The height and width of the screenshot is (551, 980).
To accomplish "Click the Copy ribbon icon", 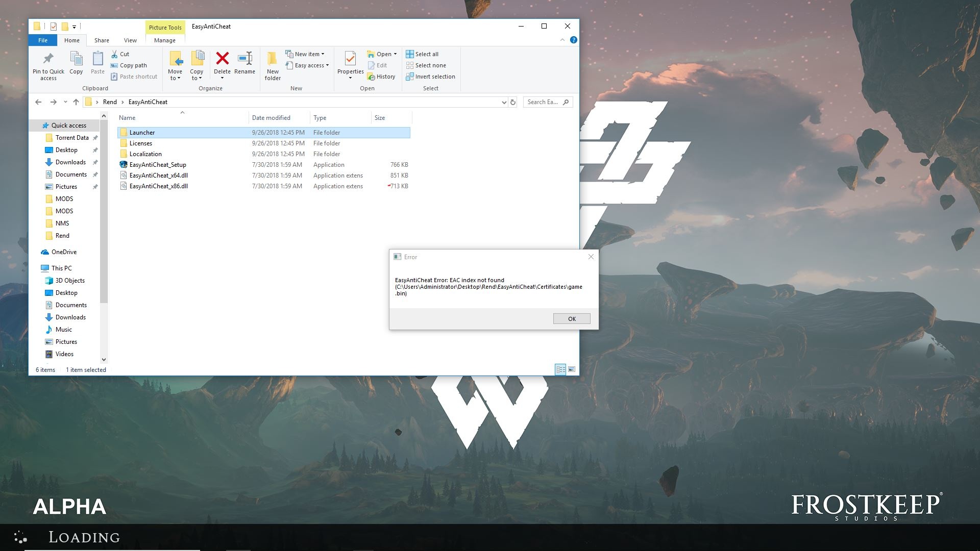I will coord(76,59).
